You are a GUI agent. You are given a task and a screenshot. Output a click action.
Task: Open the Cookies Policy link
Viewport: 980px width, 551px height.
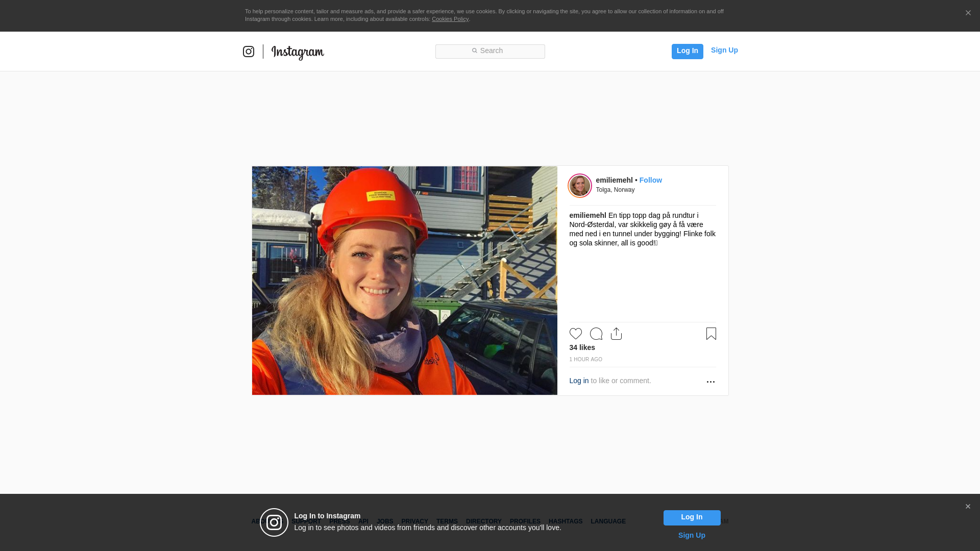tap(450, 19)
